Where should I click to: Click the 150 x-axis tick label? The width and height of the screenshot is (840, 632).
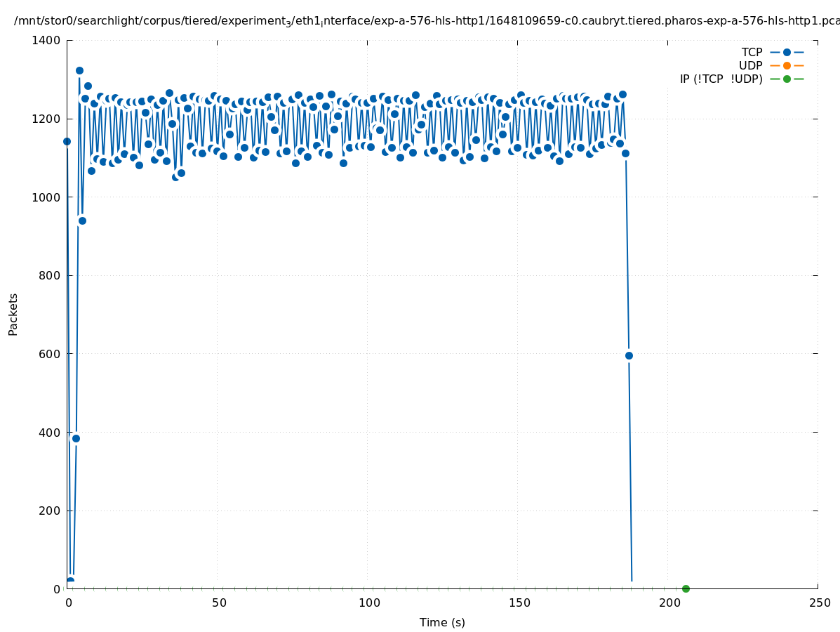point(519,603)
